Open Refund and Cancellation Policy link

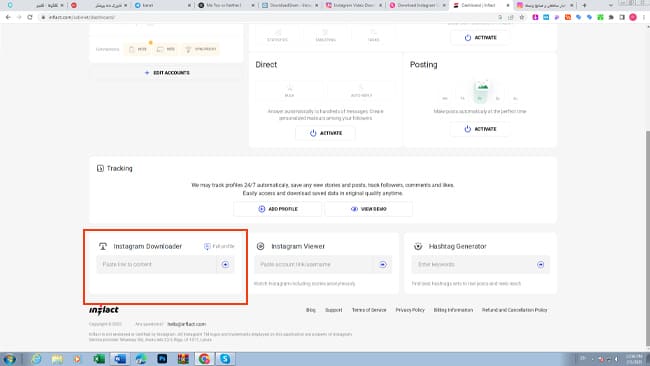pos(514,310)
